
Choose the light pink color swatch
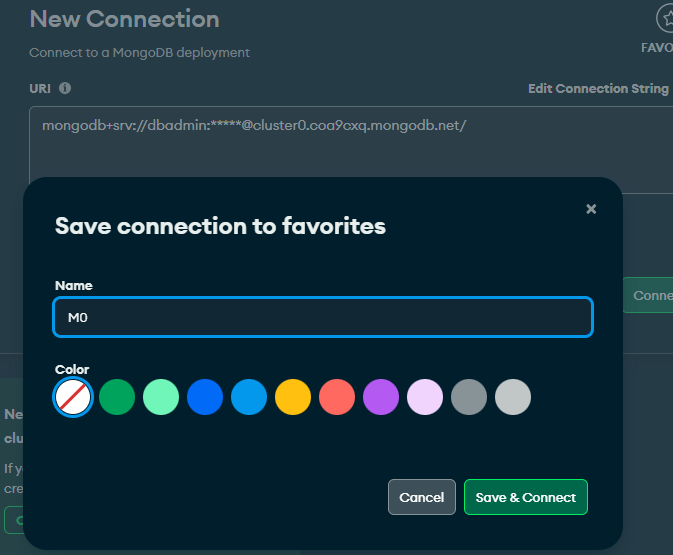tap(425, 397)
